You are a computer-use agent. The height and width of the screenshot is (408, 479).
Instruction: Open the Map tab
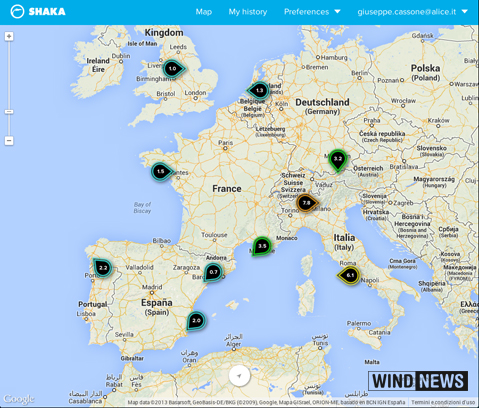pyautogui.click(x=204, y=12)
